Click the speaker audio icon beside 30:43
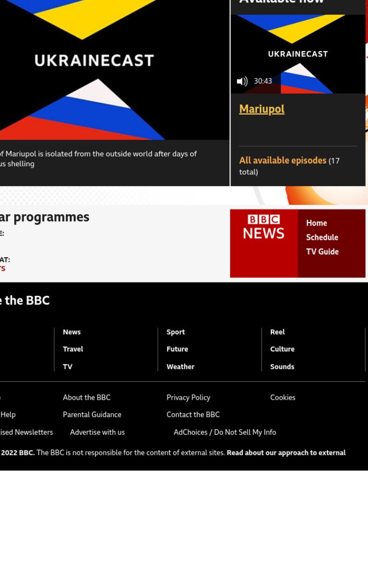The height and width of the screenshot is (588, 368). pos(242,81)
